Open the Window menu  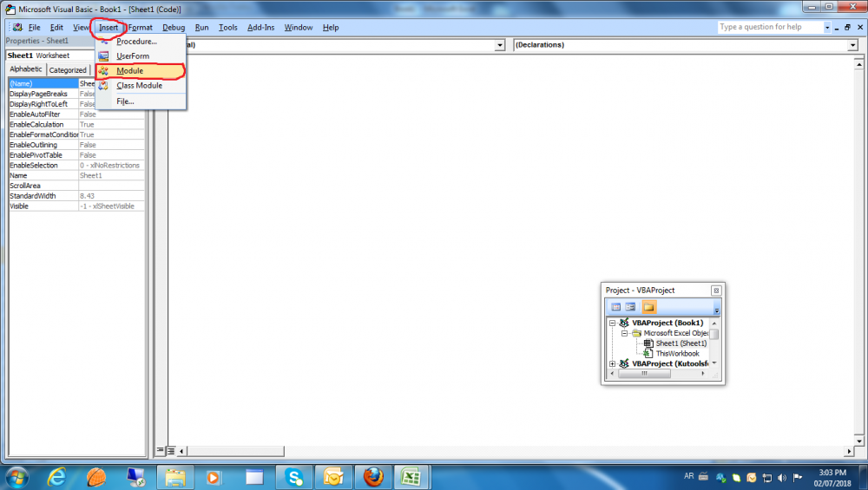coord(299,27)
